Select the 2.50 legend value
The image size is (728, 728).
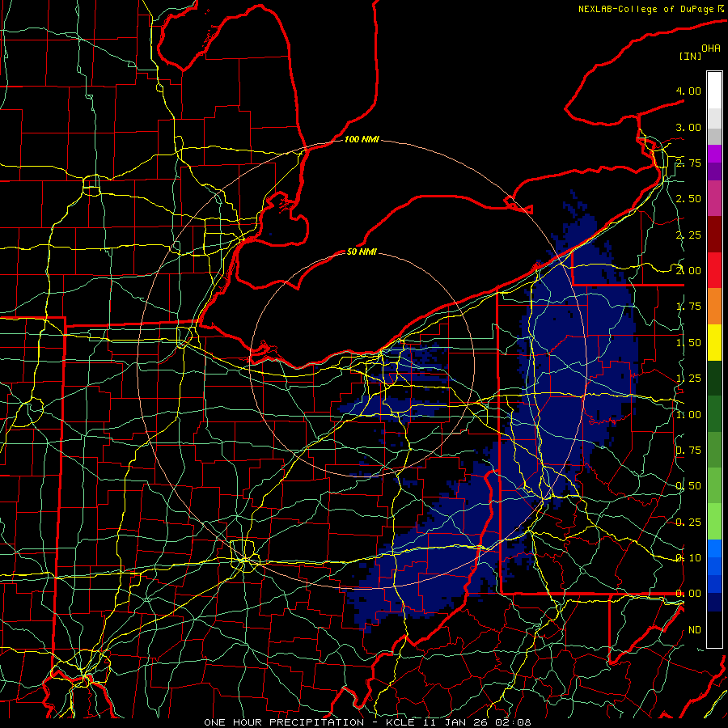[x=688, y=199]
